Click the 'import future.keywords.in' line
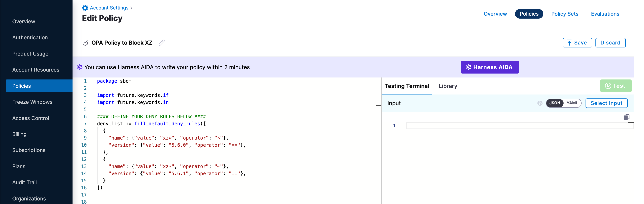The image size is (644, 204). 133,103
